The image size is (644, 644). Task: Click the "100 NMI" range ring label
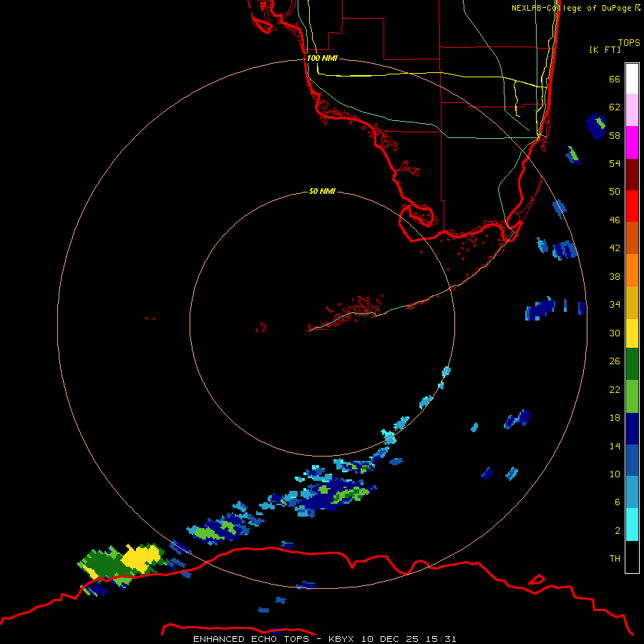pos(322,58)
